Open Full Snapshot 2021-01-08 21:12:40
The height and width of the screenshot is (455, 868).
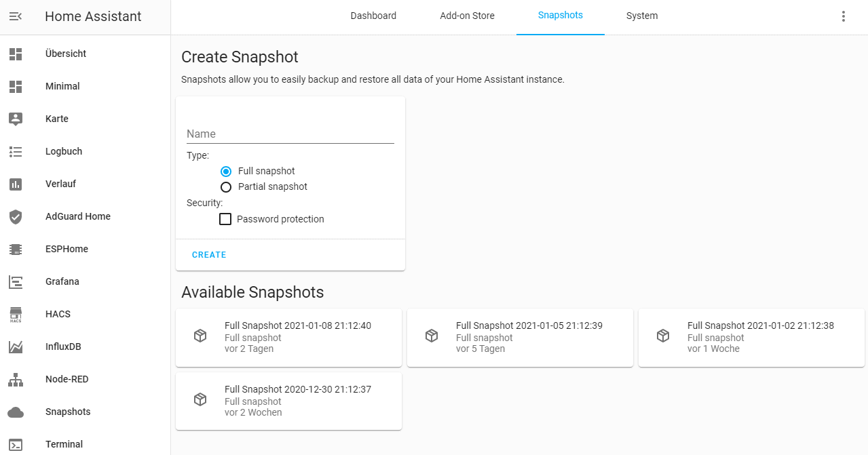pos(288,337)
